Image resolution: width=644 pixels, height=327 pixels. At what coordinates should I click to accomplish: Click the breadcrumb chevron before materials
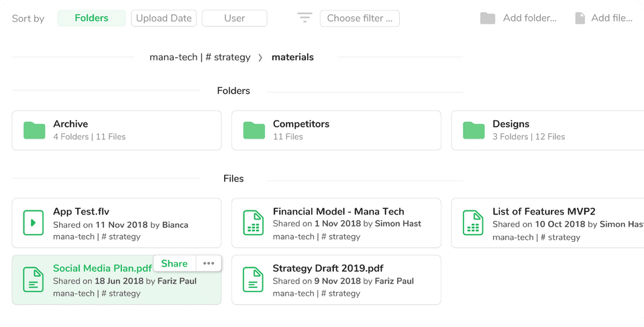point(260,58)
